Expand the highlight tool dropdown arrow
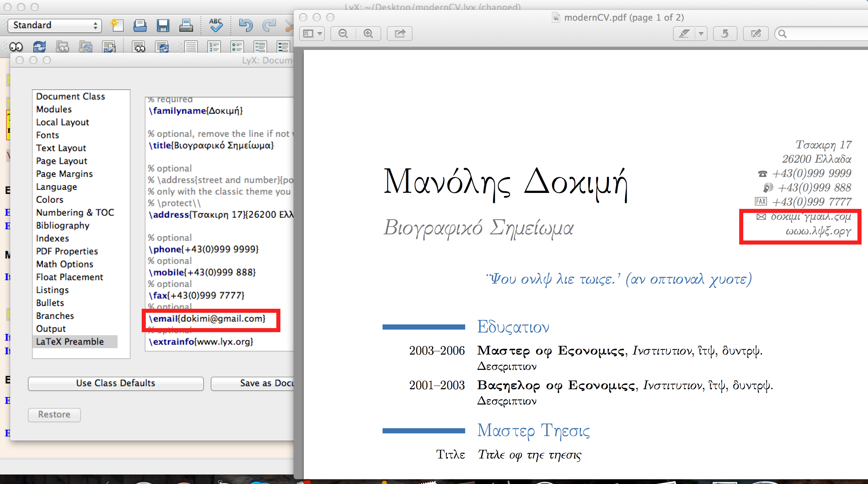The width and height of the screenshot is (868, 484). point(701,34)
